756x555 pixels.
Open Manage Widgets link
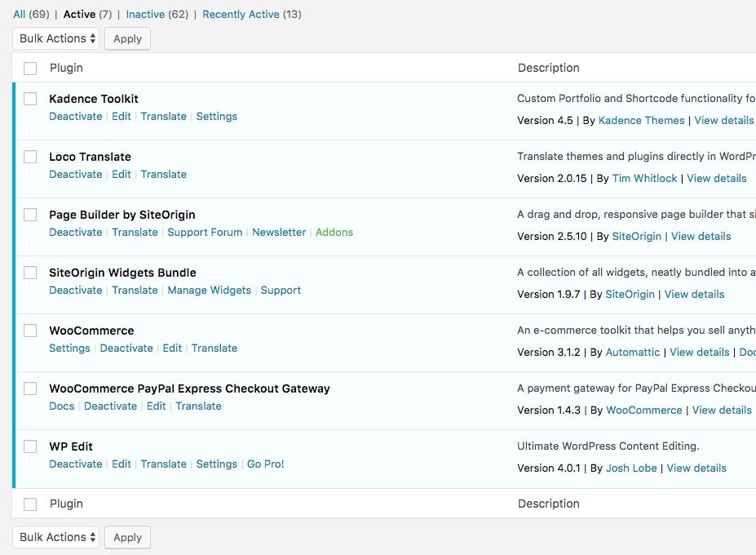(210, 290)
